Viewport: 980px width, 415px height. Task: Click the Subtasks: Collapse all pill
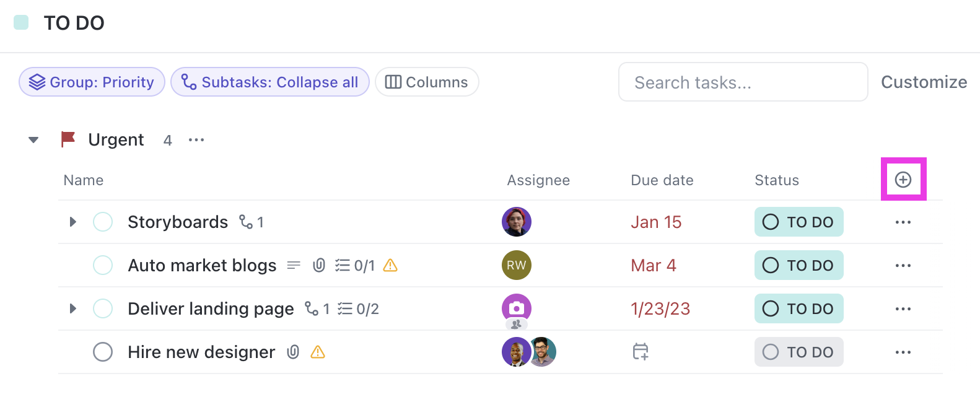tap(270, 82)
